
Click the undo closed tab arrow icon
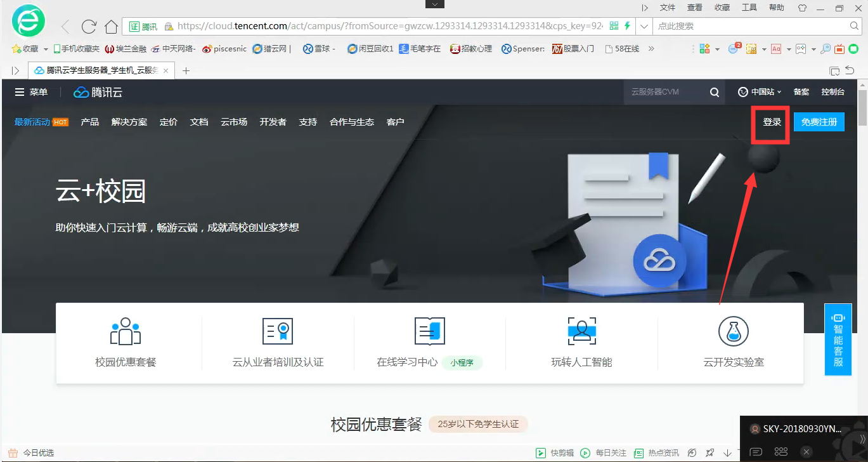point(849,70)
